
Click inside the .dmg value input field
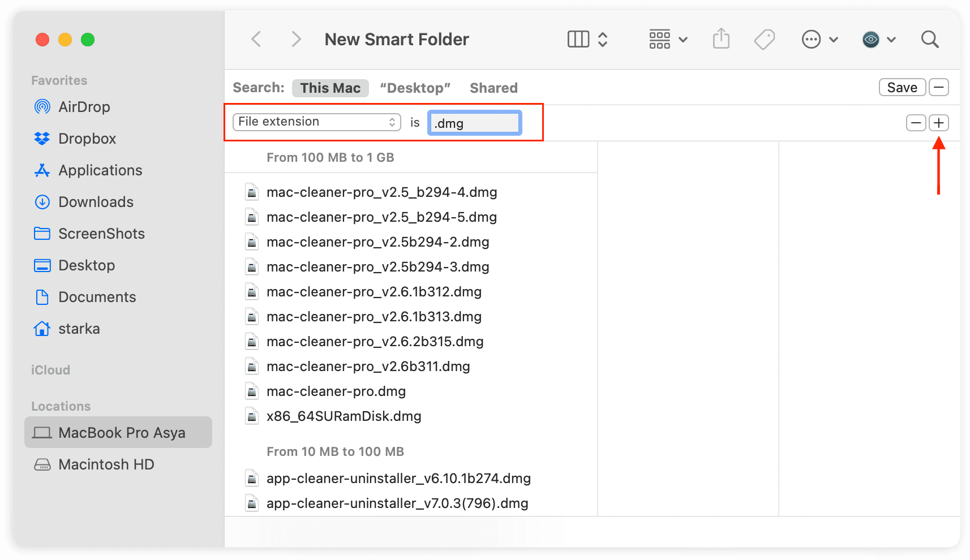(x=474, y=123)
